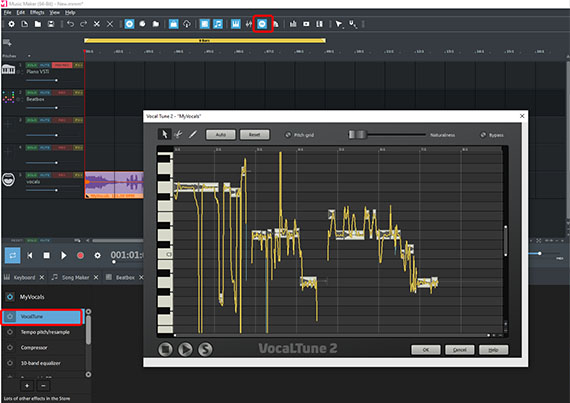Select the vocals audio clip on track

coord(114,185)
